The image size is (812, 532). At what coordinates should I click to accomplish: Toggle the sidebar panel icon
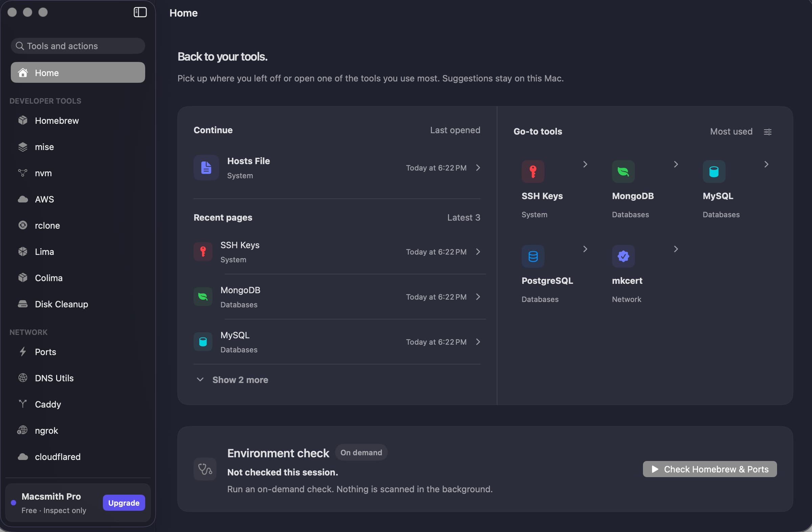tap(140, 12)
